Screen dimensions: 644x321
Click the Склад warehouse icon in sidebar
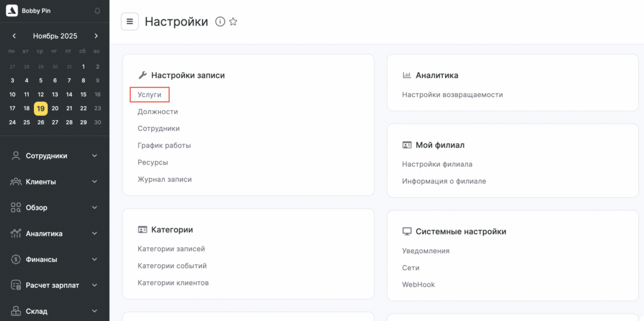16,311
